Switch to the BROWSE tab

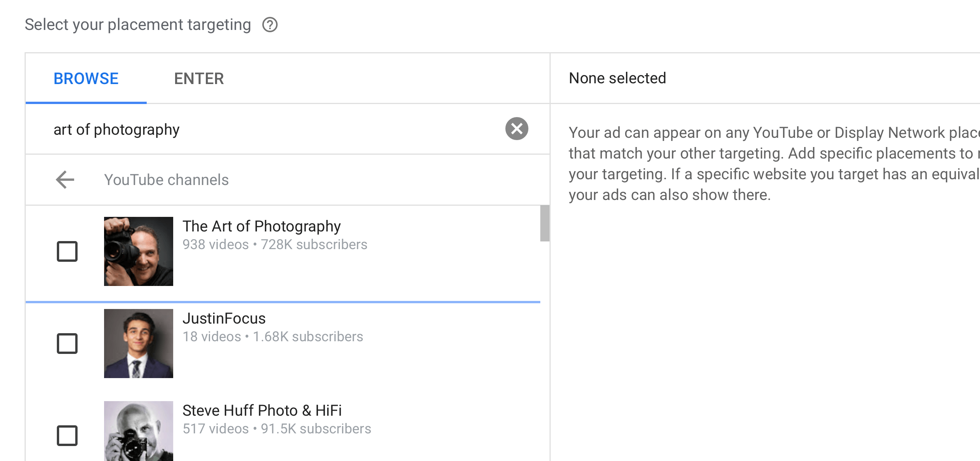click(86, 78)
